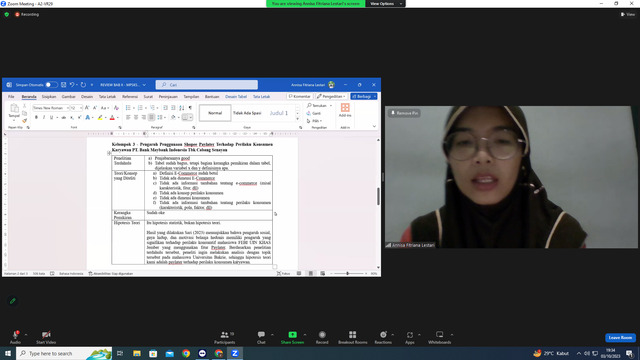Toggle Superscript formatting

coord(79,118)
